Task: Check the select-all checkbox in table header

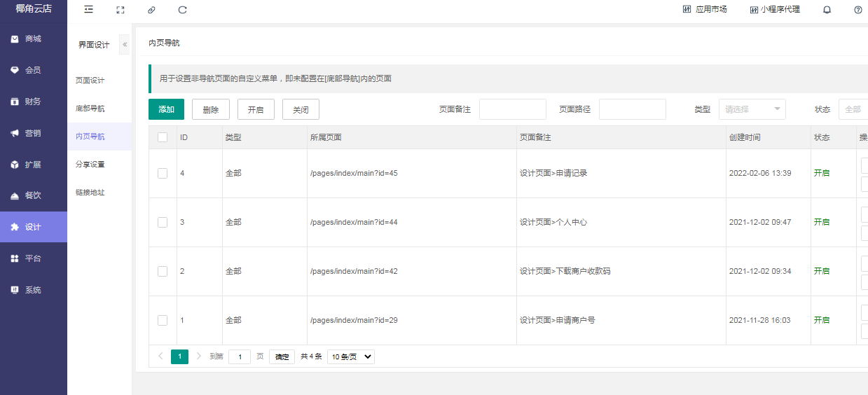Action: click(163, 137)
